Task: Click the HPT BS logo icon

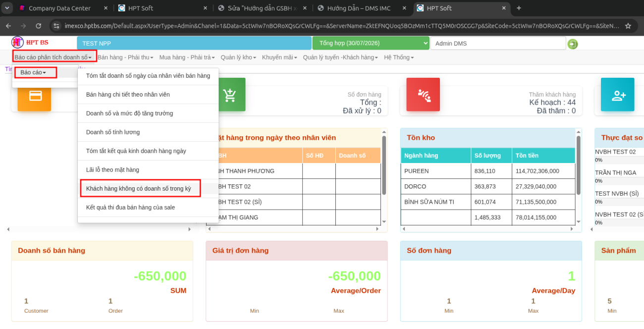Action: tap(18, 43)
